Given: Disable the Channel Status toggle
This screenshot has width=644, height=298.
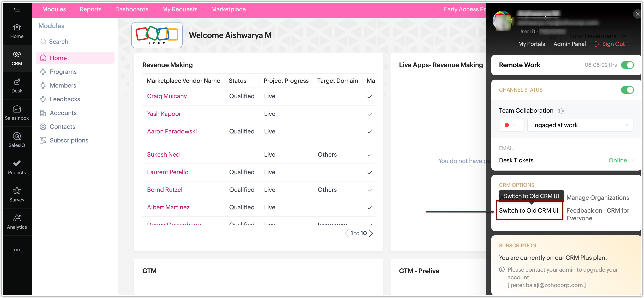Looking at the screenshot, I should point(627,90).
